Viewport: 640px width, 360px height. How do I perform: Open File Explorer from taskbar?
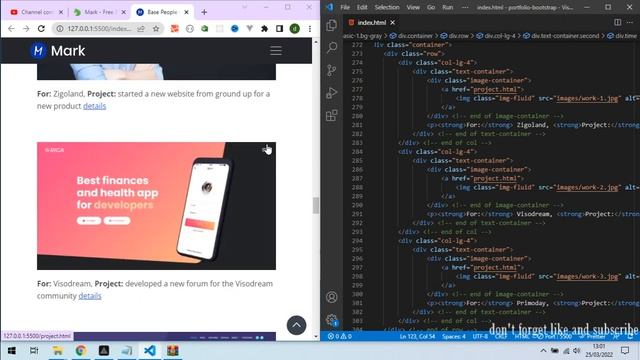click(57, 351)
